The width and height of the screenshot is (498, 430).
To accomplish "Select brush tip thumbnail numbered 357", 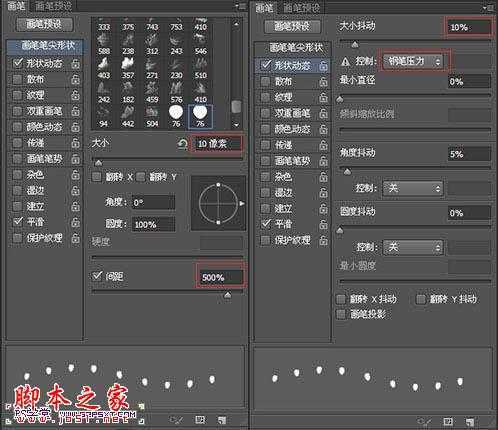I will (128, 68).
